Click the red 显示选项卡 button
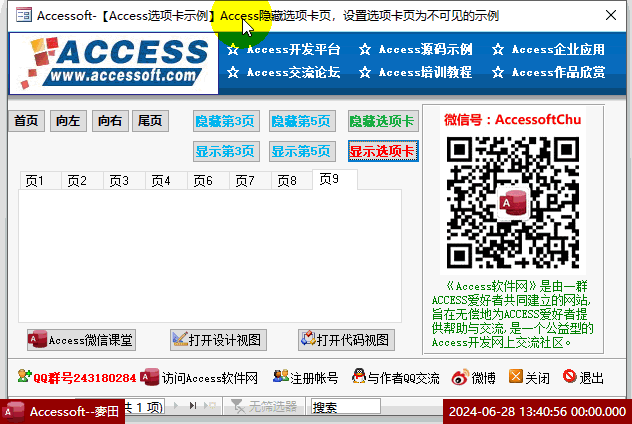Viewport: 632px width, 424px height. pyautogui.click(x=383, y=152)
